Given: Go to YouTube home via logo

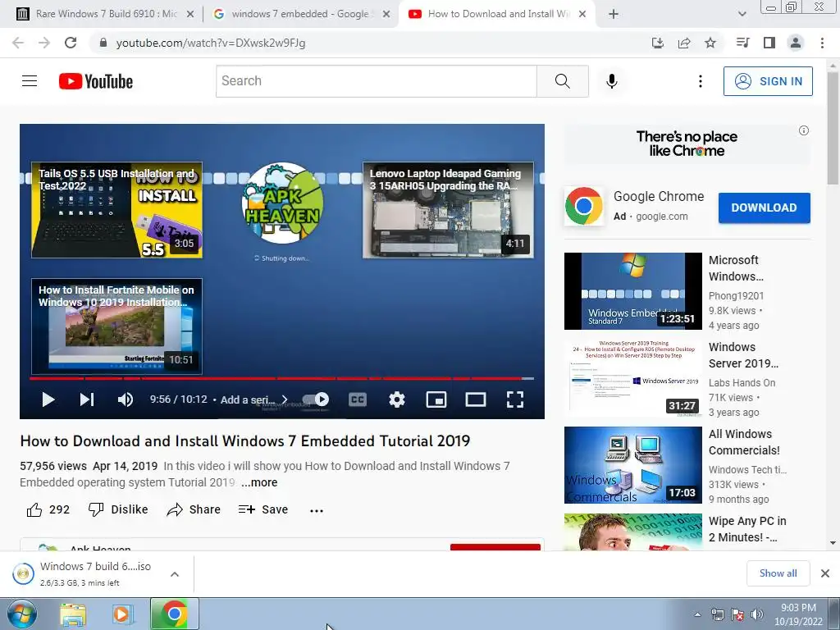Looking at the screenshot, I should coord(96,81).
